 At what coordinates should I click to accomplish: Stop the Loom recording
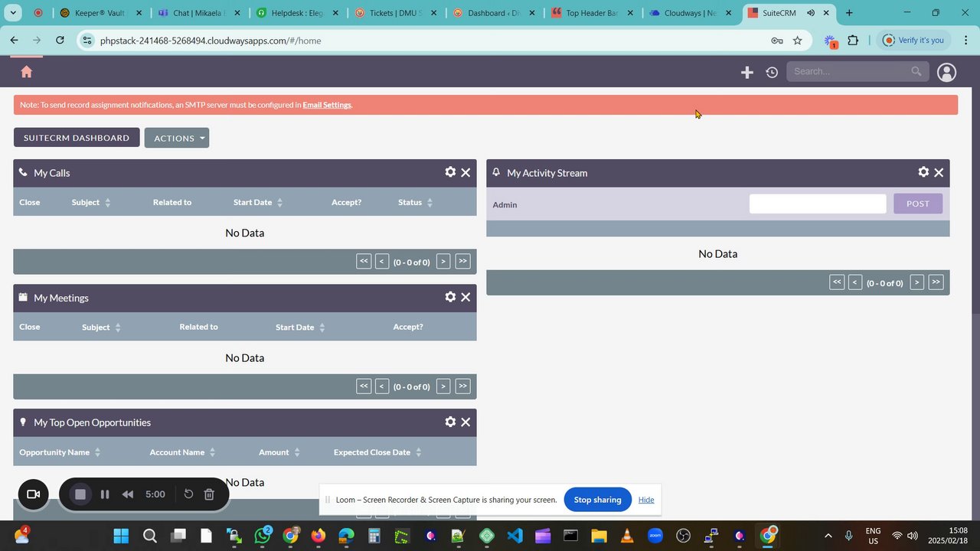click(x=80, y=494)
